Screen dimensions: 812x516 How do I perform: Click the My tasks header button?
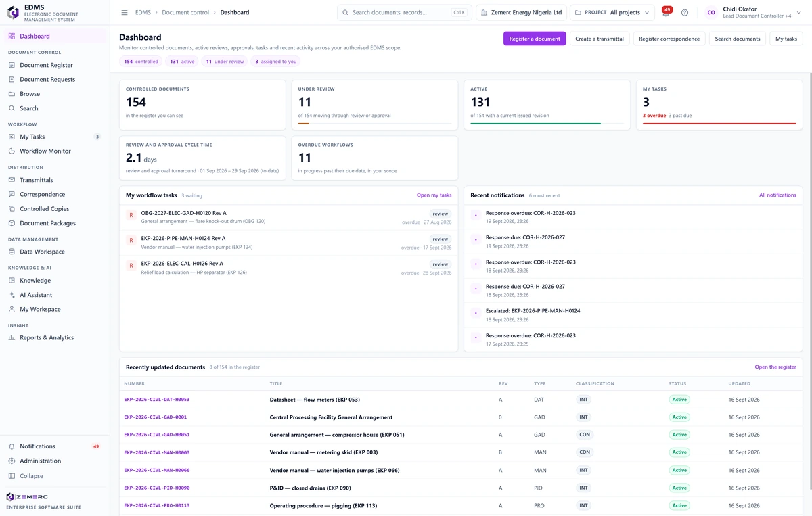[786, 39]
